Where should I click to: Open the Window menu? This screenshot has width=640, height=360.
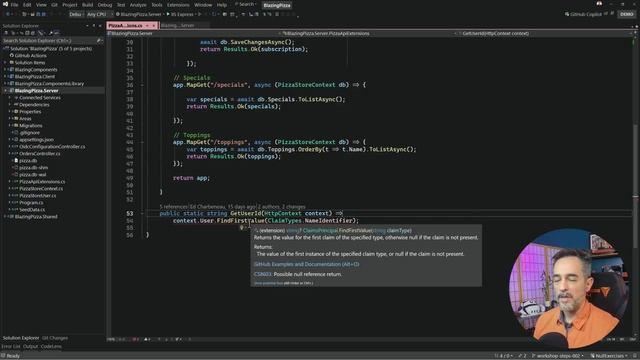(203, 5)
